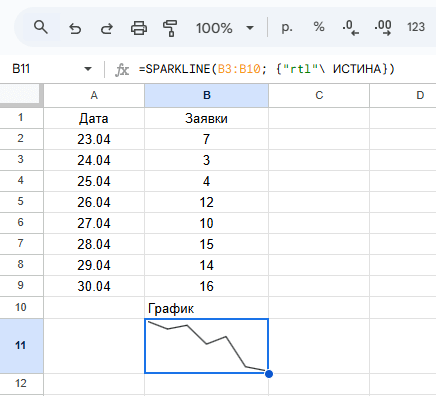Screen dimensions: 436x396
Task: Click the Заявки header cell
Action: coord(207,118)
